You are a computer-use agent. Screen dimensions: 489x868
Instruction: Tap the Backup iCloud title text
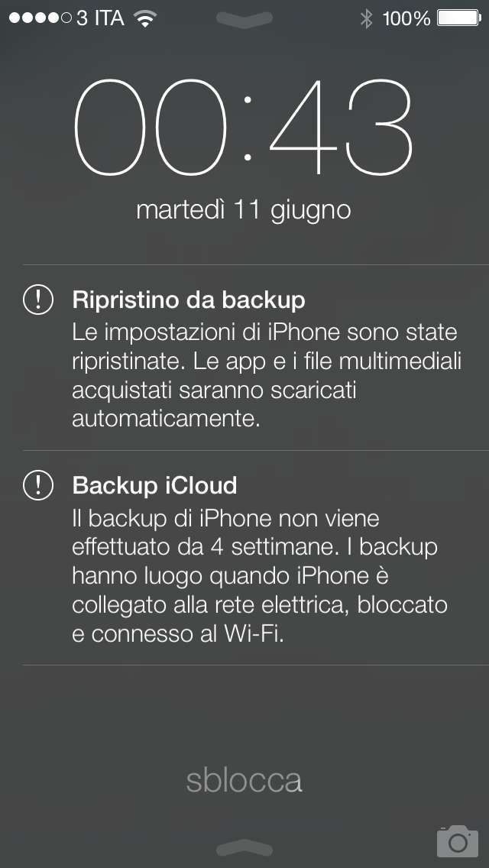[154, 485]
